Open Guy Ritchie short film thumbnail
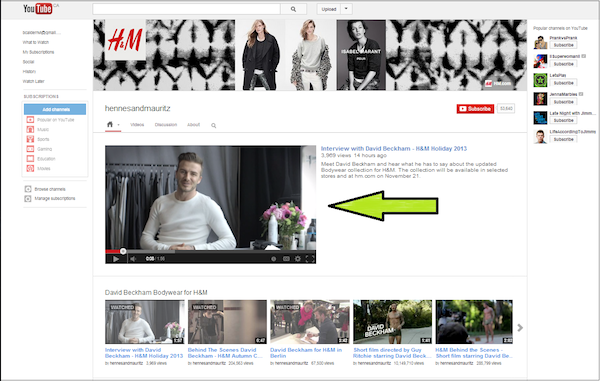This screenshot has height=381, width=600. pyautogui.click(x=392, y=322)
